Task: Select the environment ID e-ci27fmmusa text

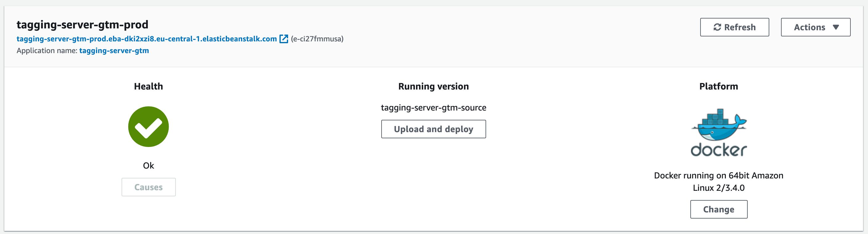Action: (317, 39)
